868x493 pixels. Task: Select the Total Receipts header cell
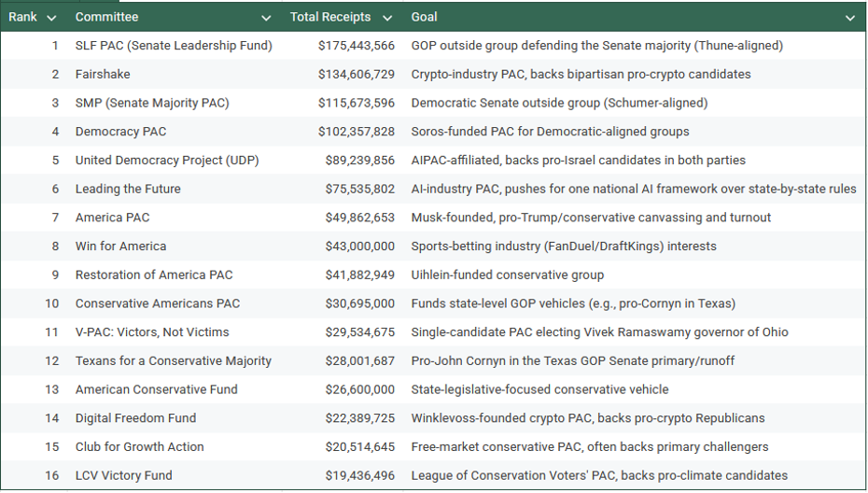pyautogui.click(x=343, y=17)
